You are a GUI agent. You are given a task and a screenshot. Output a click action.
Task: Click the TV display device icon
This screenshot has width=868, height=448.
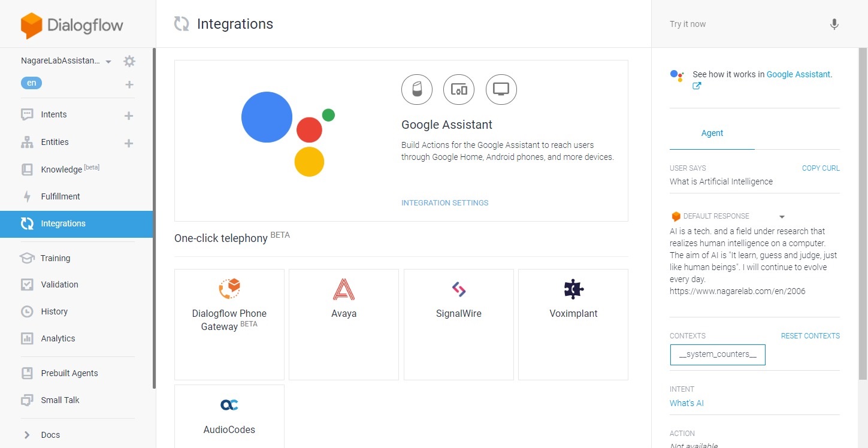point(501,90)
